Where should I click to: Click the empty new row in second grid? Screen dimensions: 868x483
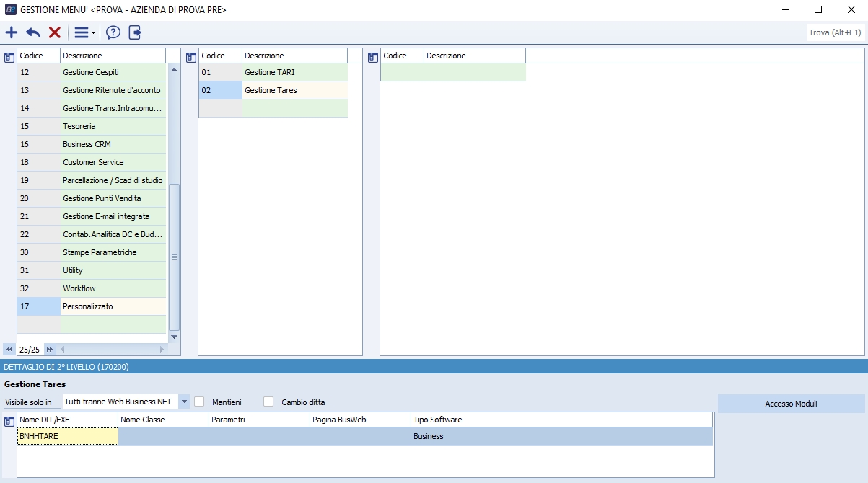point(273,108)
